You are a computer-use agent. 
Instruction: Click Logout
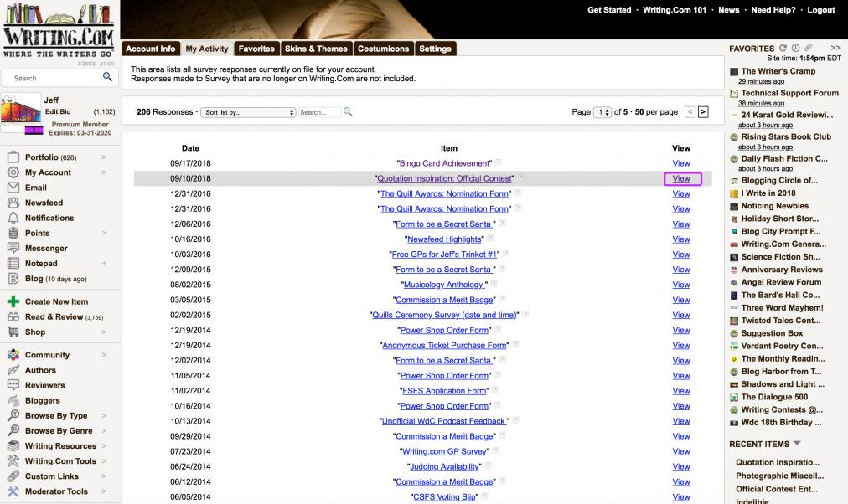tap(821, 10)
